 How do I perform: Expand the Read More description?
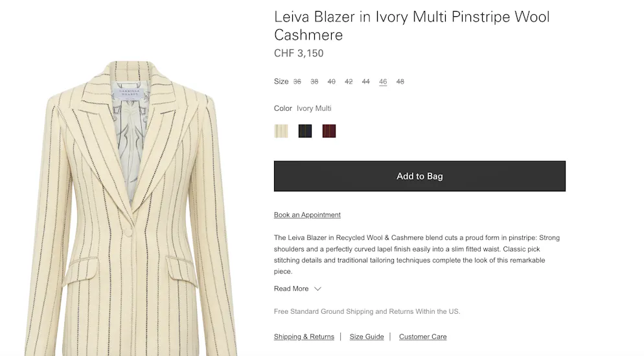pos(291,289)
